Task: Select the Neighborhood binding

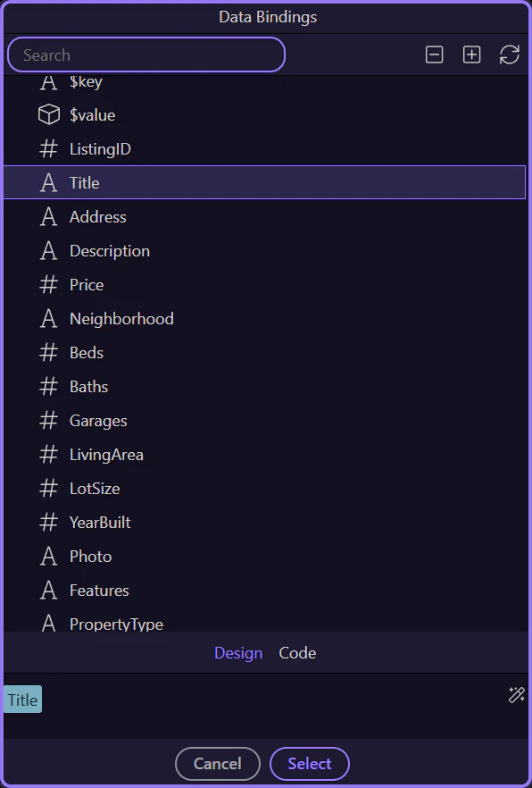Action: (121, 318)
